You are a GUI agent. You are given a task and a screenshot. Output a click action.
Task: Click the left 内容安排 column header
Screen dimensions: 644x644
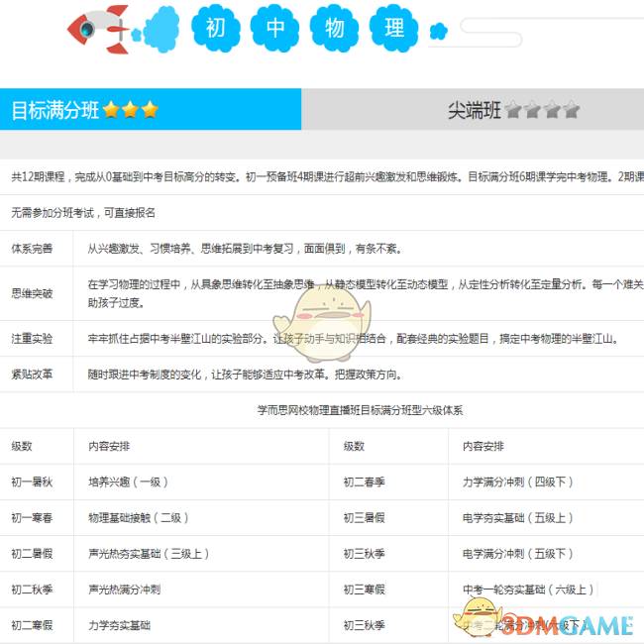click(109, 446)
